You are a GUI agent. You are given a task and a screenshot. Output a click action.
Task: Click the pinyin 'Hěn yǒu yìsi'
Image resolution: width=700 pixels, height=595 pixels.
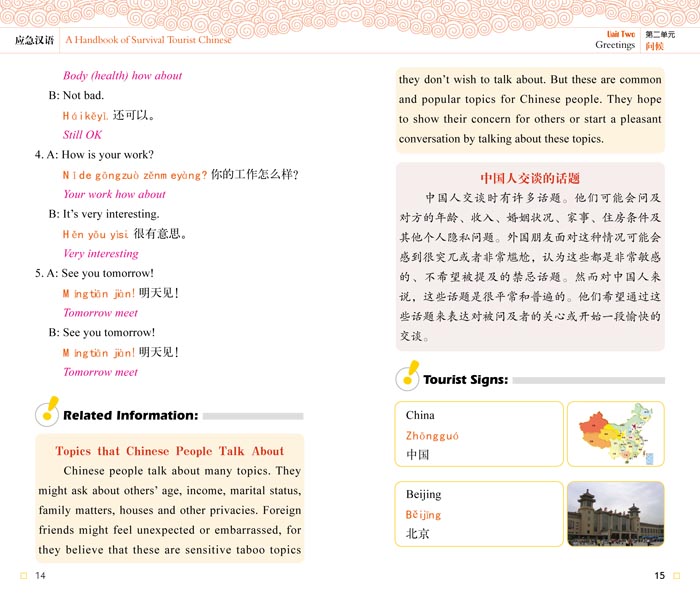(96, 234)
